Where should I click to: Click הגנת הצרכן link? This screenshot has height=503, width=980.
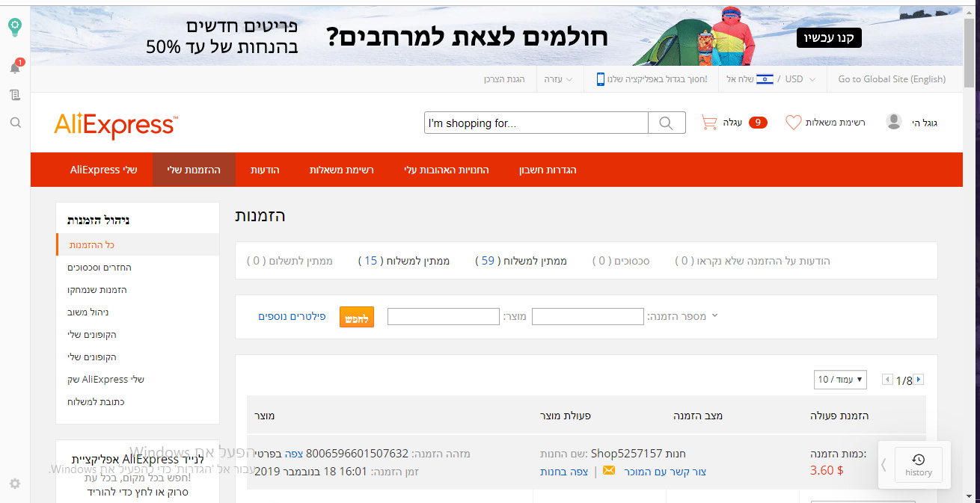click(x=504, y=79)
